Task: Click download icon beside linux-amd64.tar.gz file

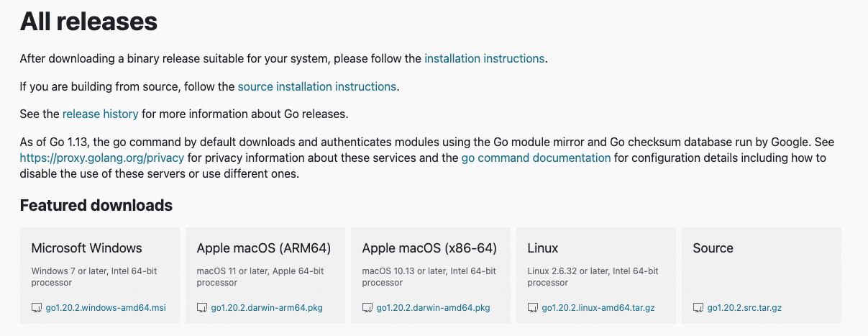Action: [533, 308]
